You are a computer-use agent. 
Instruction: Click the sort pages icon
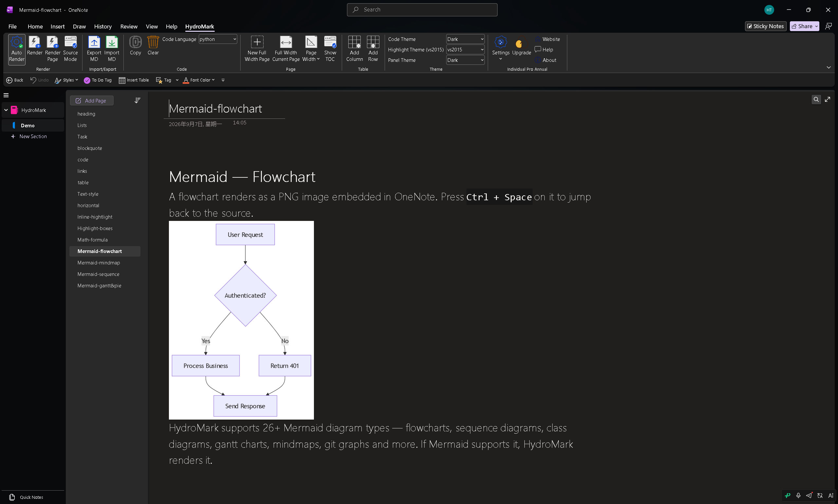pos(137,100)
